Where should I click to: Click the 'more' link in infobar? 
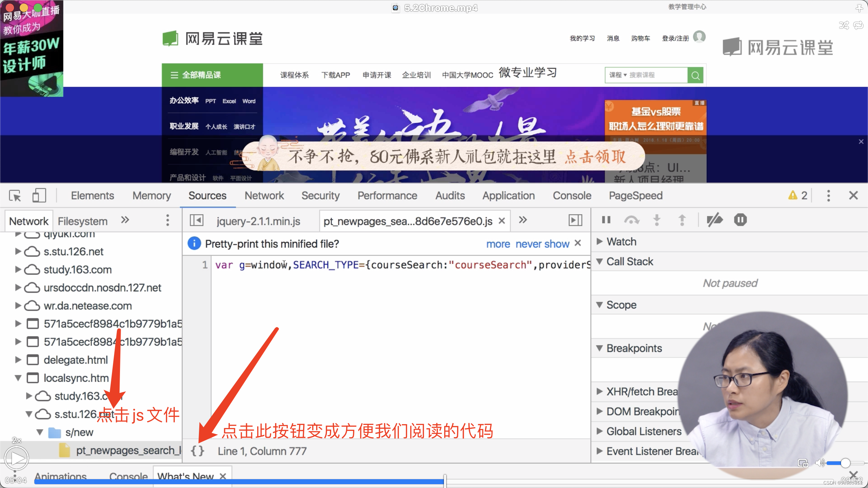pos(498,244)
